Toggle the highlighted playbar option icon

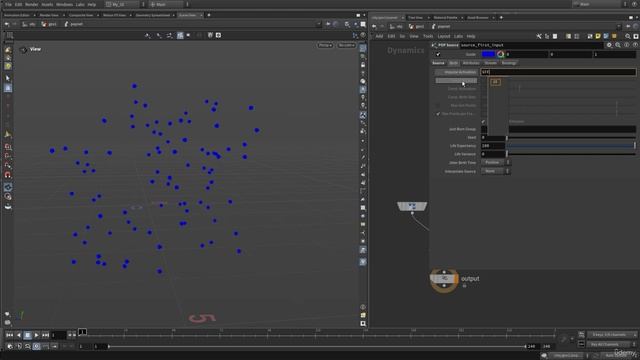pyautogui.click(x=36, y=347)
